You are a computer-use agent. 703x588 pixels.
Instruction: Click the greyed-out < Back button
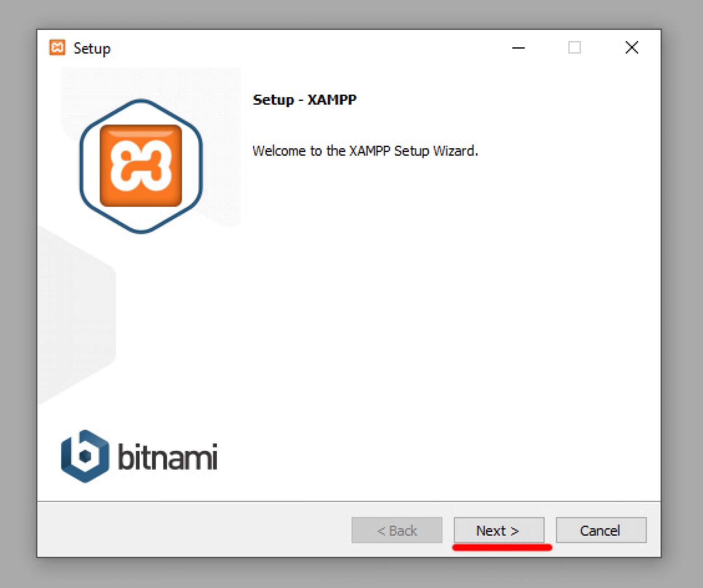pos(396,530)
